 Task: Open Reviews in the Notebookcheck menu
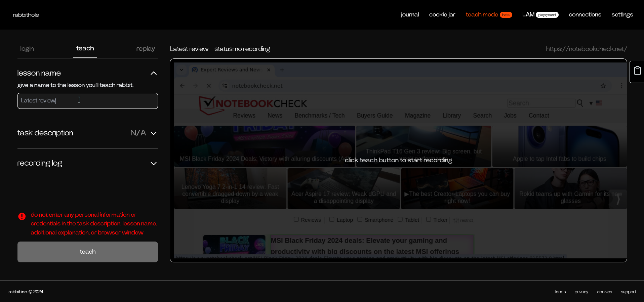click(244, 116)
